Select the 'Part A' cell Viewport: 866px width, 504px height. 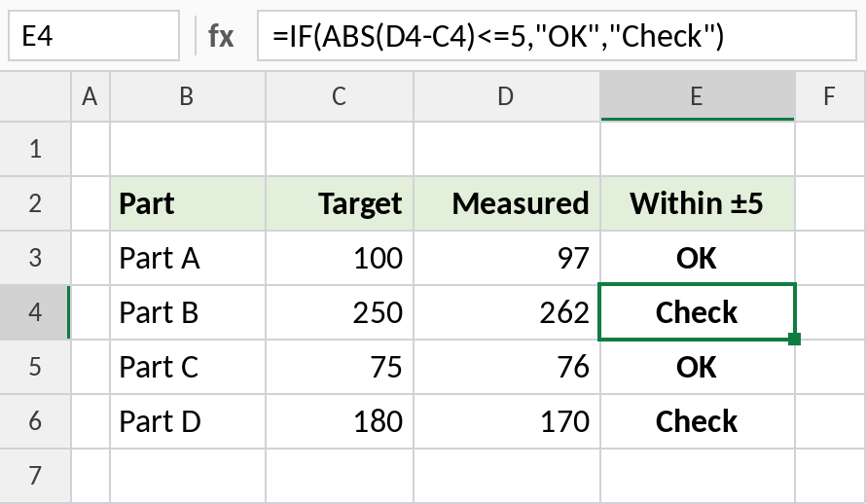coord(188,258)
